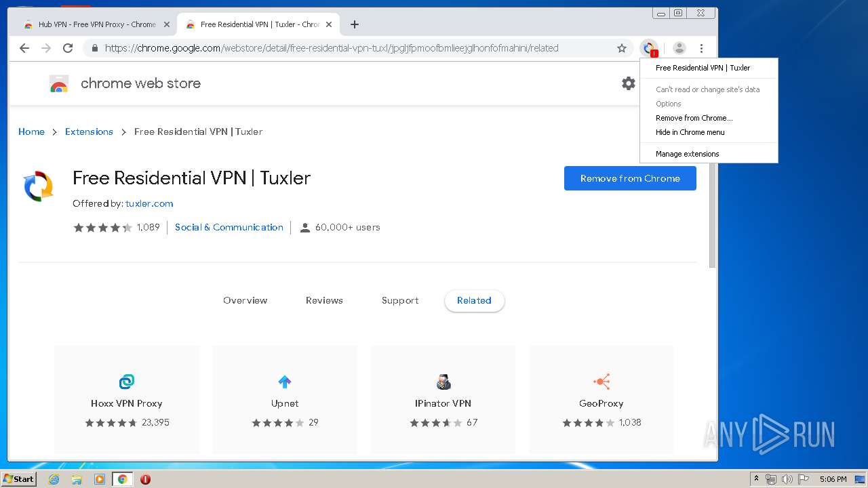The image size is (868, 488).
Task: Open the Support tab
Action: 400,300
